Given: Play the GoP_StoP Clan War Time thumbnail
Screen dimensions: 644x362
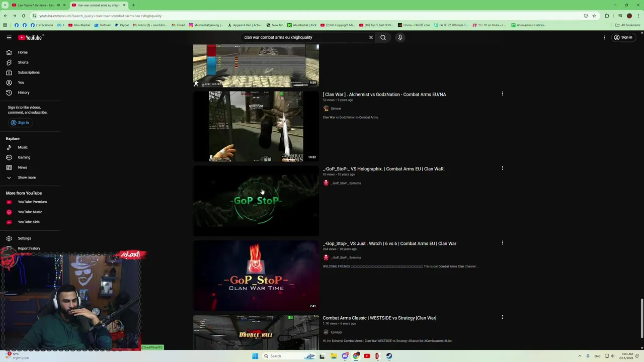Looking at the screenshot, I should [x=256, y=275].
